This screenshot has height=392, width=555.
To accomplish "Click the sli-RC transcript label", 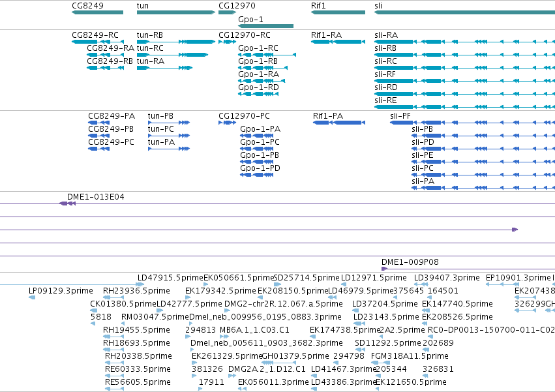I will 385,61.
